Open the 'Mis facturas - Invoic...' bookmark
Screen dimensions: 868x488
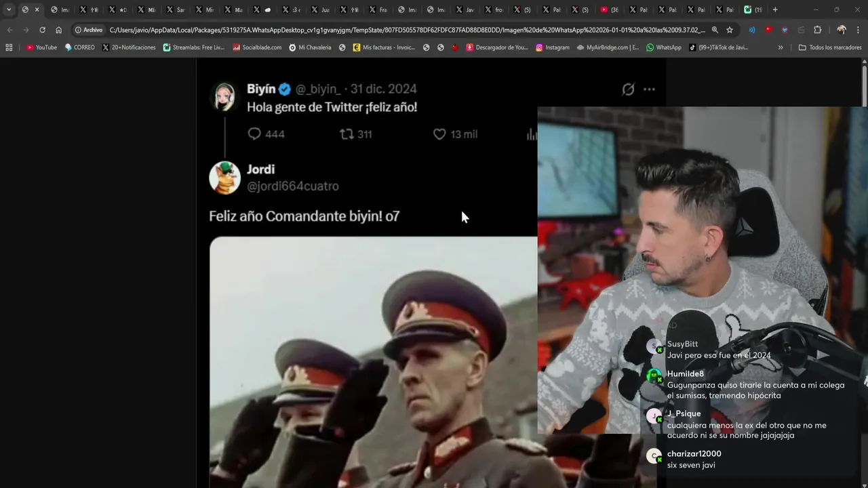point(384,47)
